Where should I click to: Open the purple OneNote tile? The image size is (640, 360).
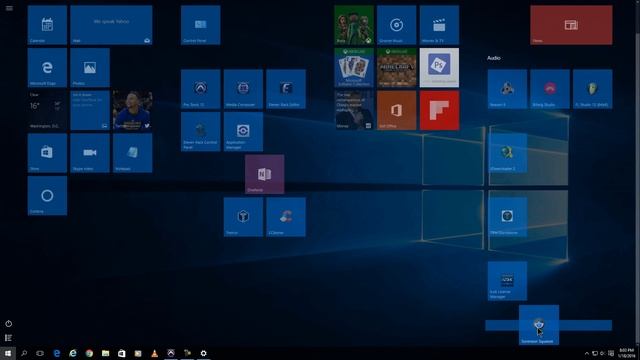tap(264, 174)
